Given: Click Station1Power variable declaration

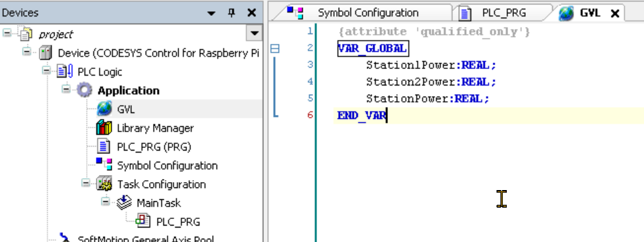Looking at the screenshot, I should 431,65.
